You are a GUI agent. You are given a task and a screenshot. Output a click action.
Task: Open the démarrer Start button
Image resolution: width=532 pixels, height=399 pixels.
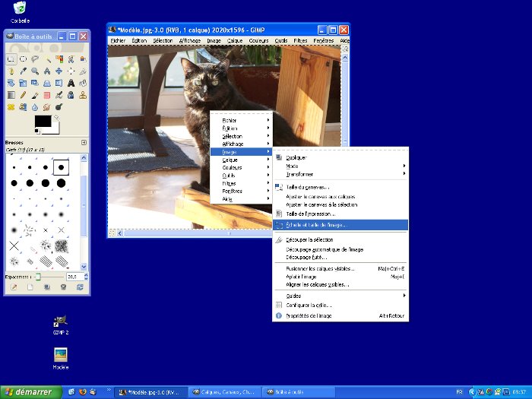point(31,392)
